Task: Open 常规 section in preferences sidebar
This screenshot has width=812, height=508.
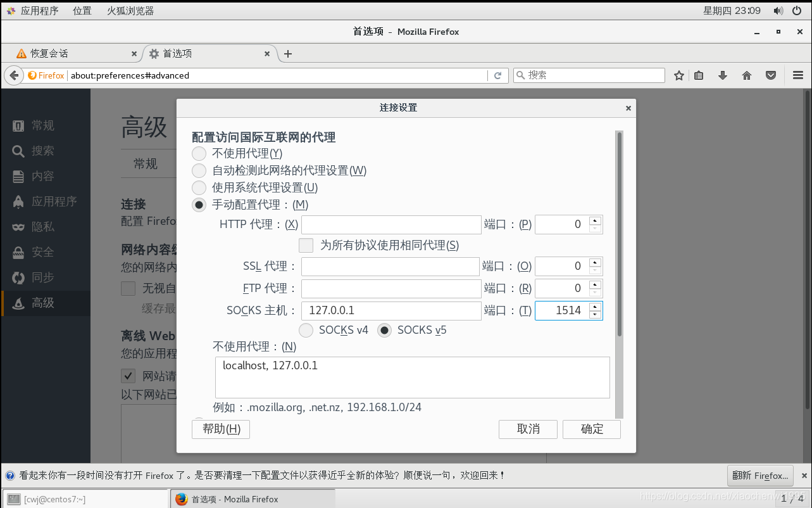Action: click(x=45, y=125)
